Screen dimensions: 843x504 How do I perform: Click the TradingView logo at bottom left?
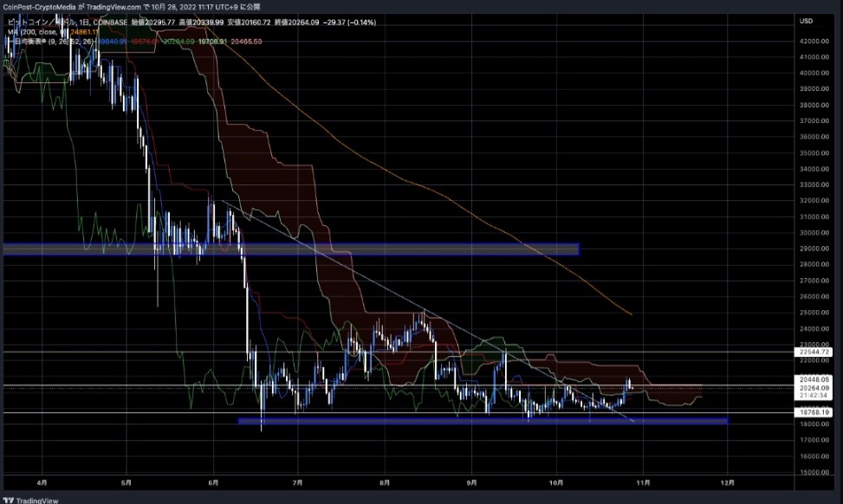click(30, 501)
